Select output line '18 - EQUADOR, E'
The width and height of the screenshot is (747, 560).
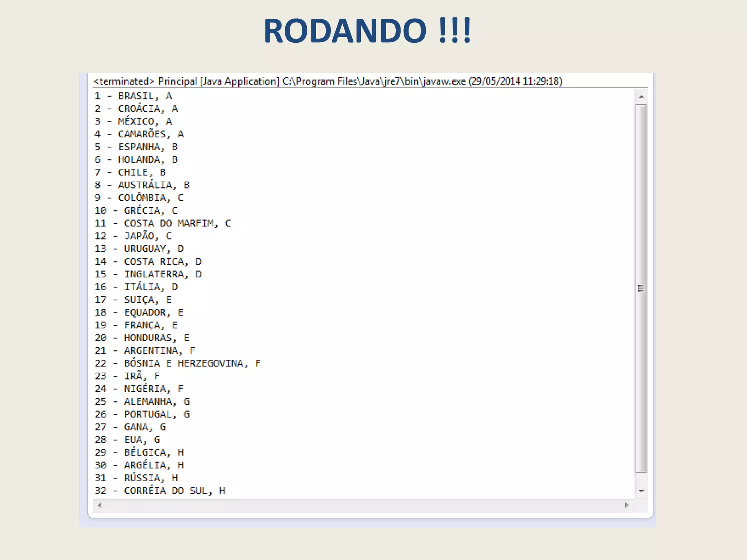[x=139, y=312]
